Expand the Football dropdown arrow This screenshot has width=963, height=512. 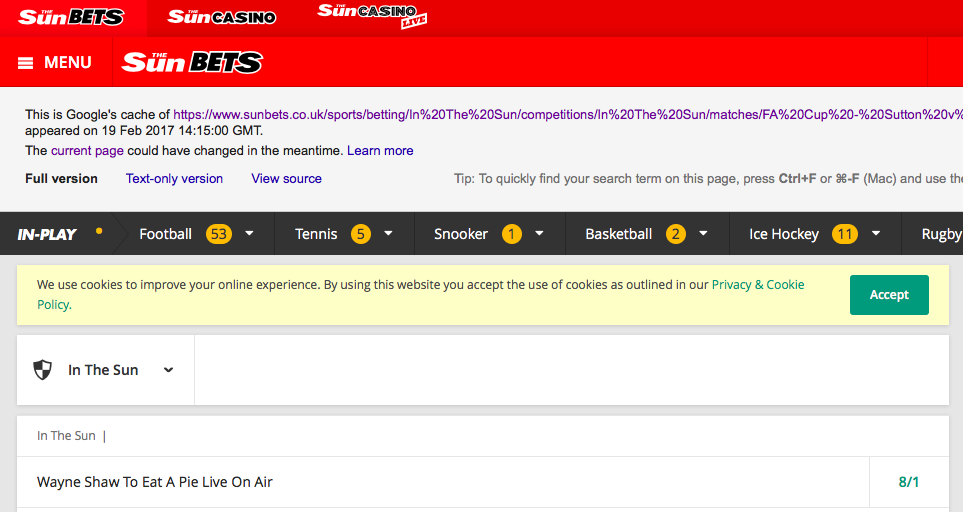[249, 234]
